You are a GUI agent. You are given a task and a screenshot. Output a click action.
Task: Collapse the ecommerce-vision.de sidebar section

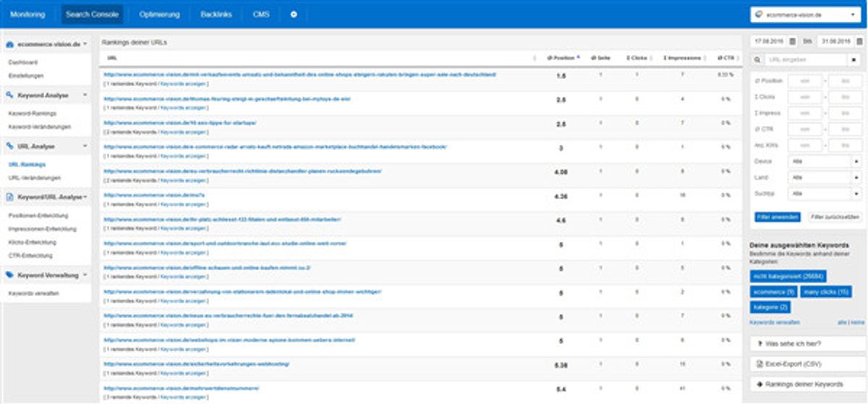[x=85, y=44]
